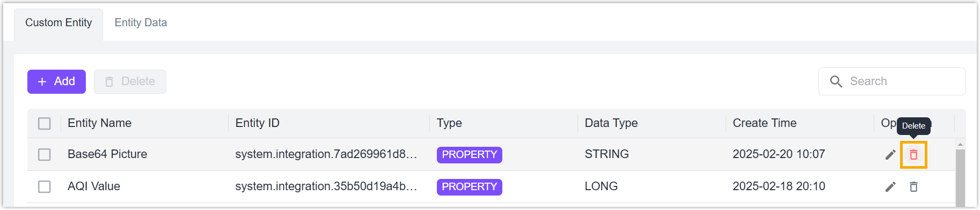Click the trash icon for AQI Value
980x210 pixels.
point(913,187)
